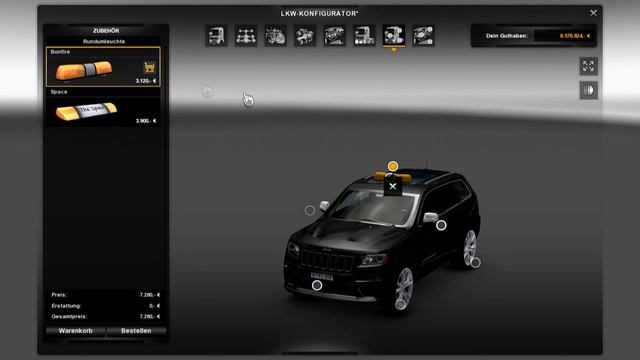The height and width of the screenshot is (360, 640).
Task: Open the interior dashboard configuration tab
Action: pos(335,35)
